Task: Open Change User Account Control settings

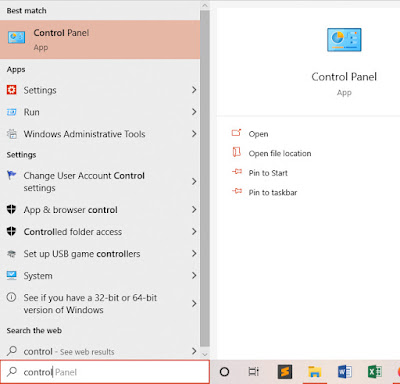Action: pos(100,181)
